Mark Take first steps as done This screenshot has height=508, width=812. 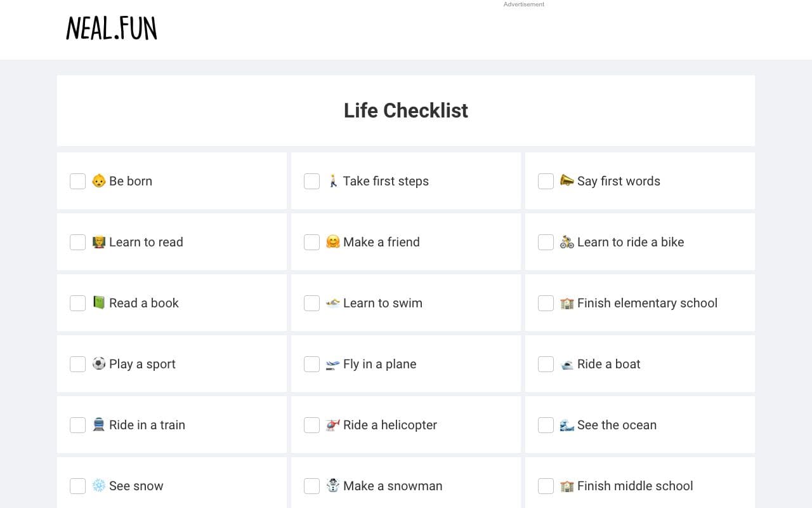tap(311, 181)
